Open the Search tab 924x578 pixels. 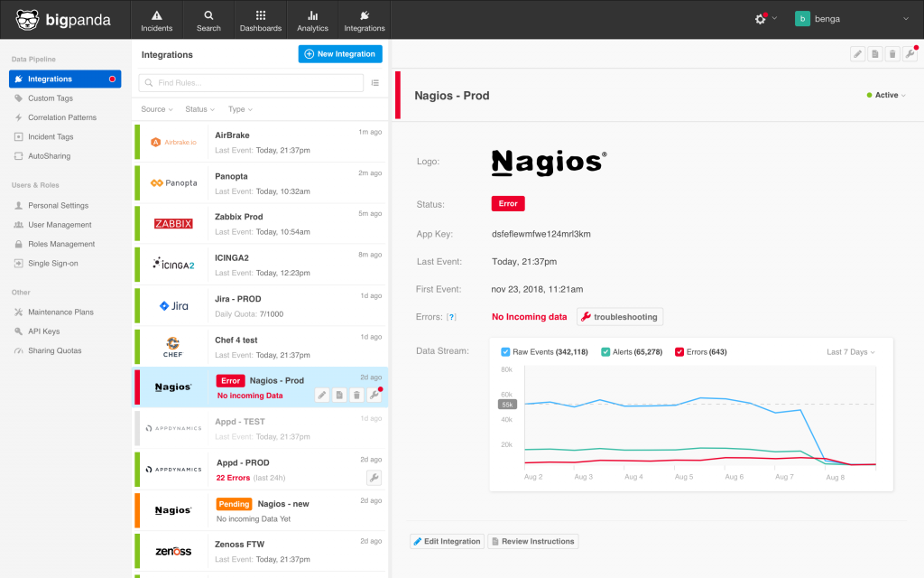pyautogui.click(x=208, y=20)
